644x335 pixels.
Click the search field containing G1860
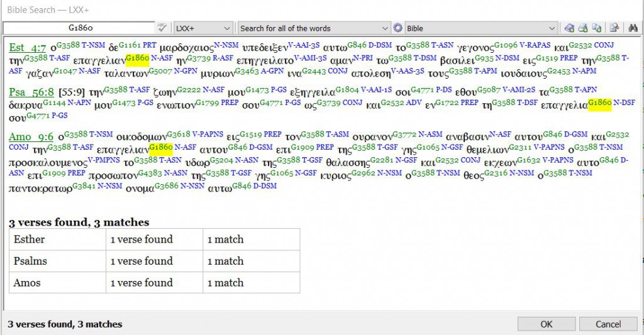coord(79,28)
